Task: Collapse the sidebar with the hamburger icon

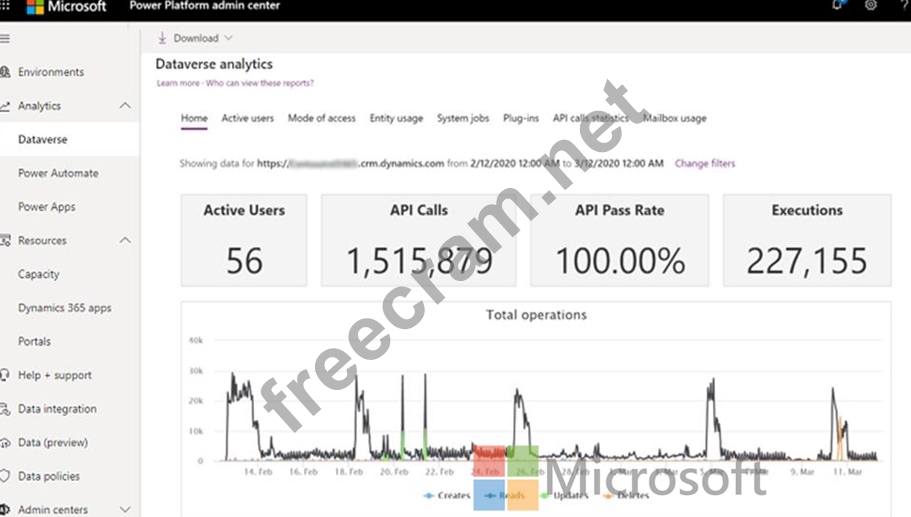Action: (x=5, y=38)
